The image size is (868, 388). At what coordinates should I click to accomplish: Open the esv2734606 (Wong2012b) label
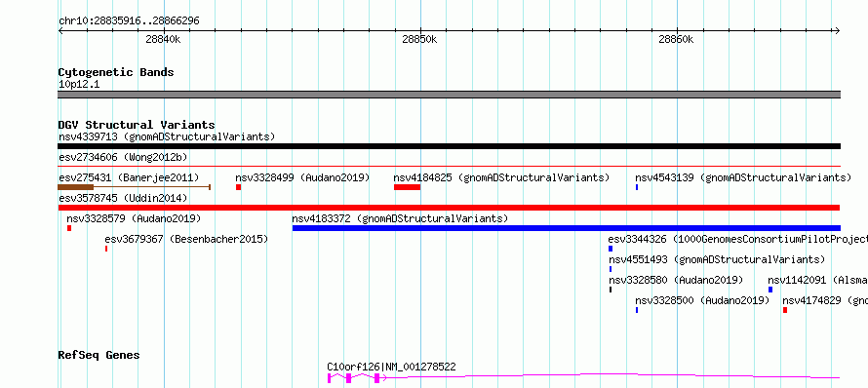pos(123,157)
